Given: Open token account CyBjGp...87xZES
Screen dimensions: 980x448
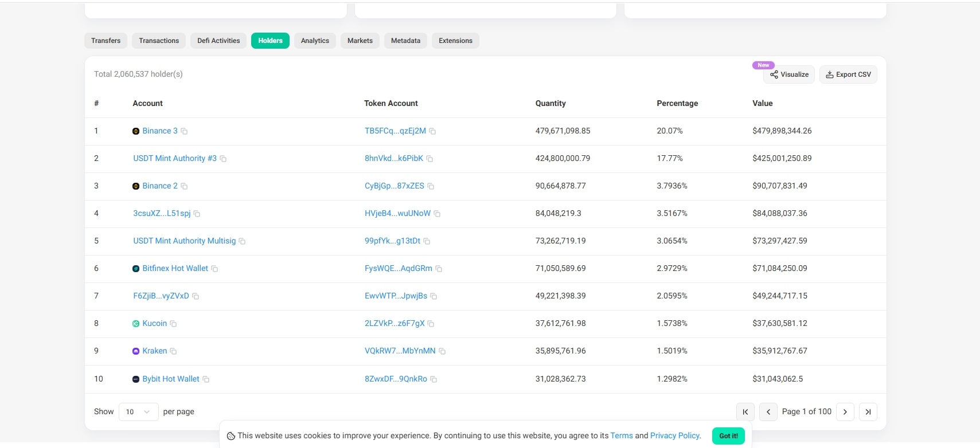Looking at the screenshot, I should [x=395, y=186].
